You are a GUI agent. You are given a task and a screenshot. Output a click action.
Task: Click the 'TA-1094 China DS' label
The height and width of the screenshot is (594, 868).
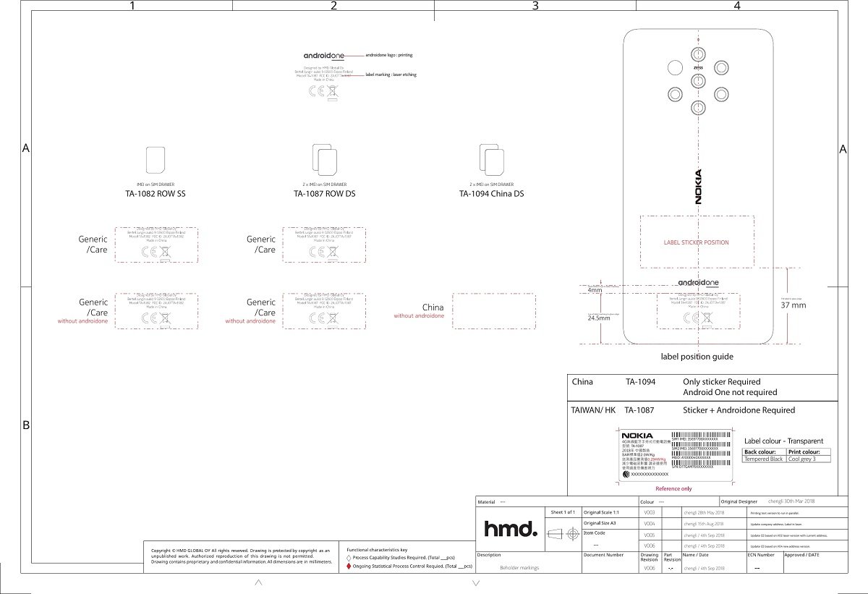pyautogui.click(x=491, y=194)
